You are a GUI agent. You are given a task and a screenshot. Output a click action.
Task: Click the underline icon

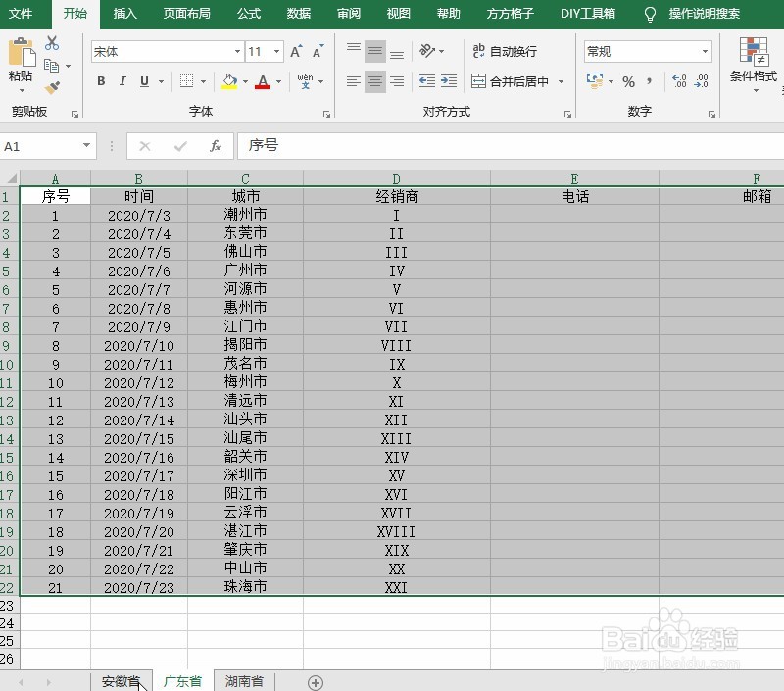[142, 81]
